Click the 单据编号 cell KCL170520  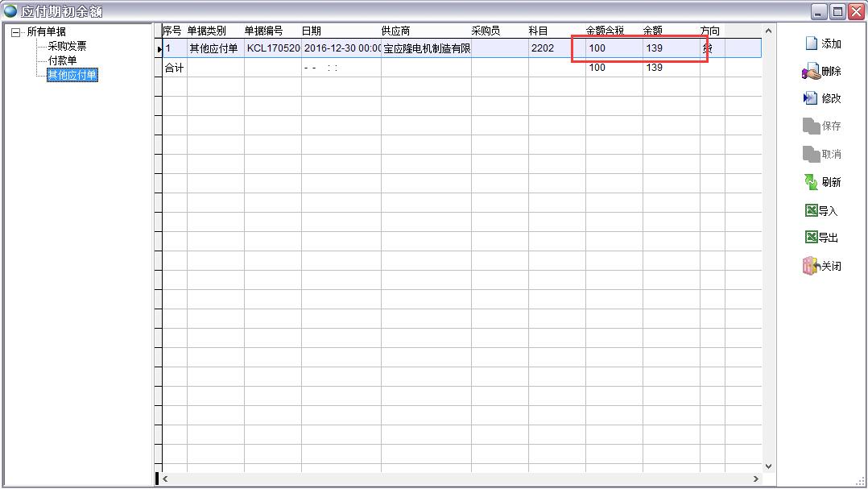point(273,48)
